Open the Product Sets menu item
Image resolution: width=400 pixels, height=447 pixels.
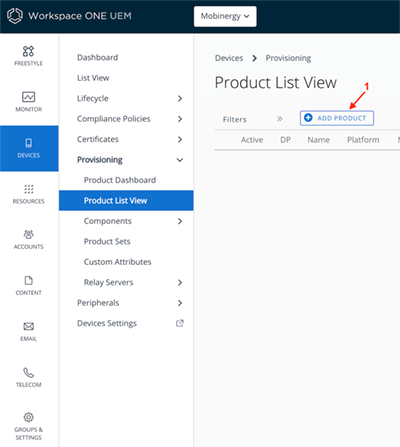point(107,241)
